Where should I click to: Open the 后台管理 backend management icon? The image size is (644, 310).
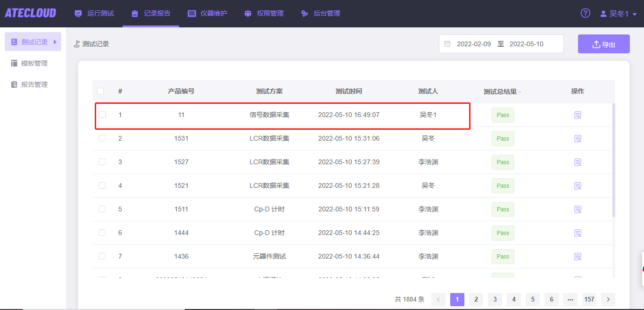coord(304,13)
